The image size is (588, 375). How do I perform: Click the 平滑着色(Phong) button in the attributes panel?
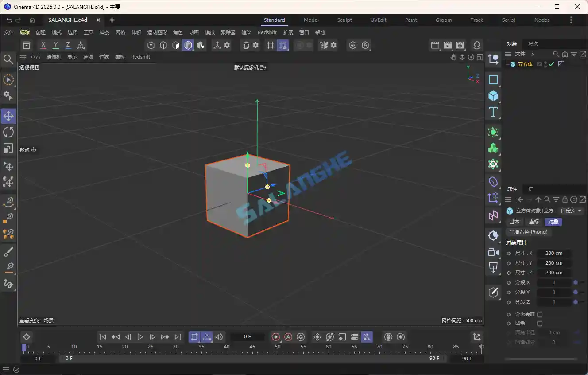[528, 232]
